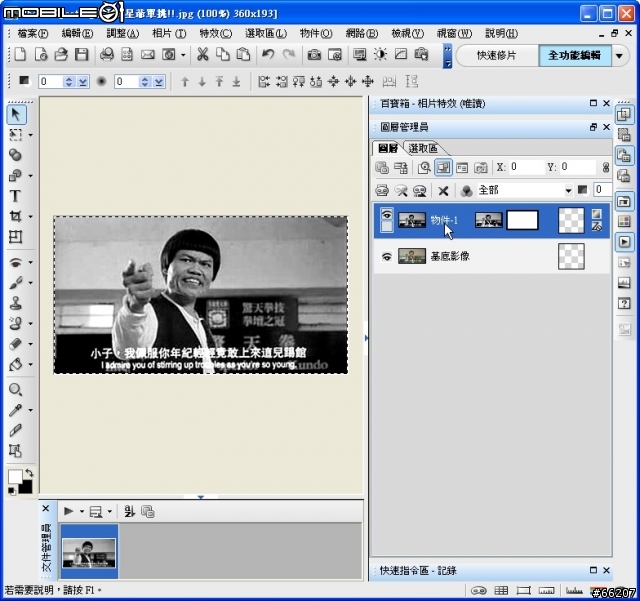Swap foreground and background colors

(29, 473)
